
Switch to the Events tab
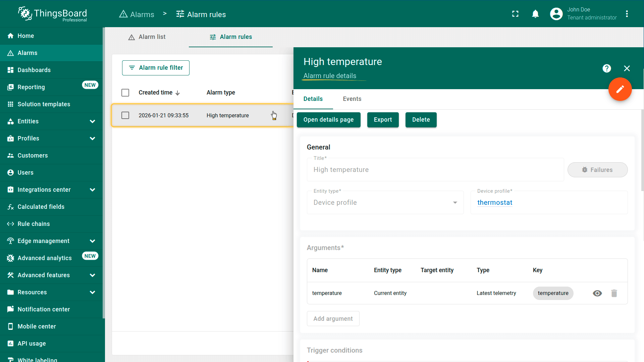(x=352, y=99)
